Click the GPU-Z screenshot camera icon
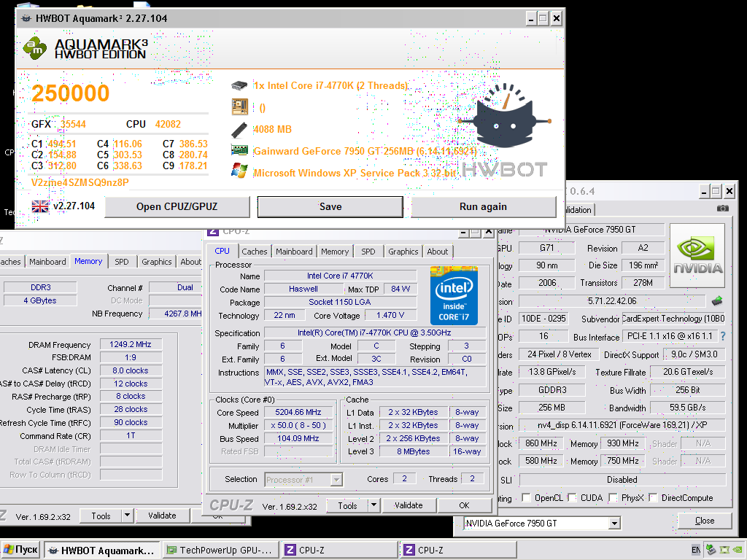The width and height of the screenshot is (747, 560). click(x=723, y=209)
